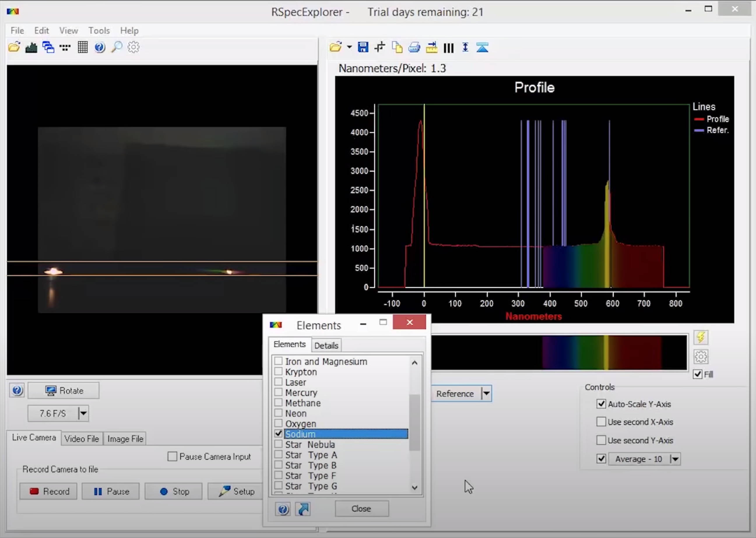Click the histogram icon in left toolbar
This screenshot has width=756, height=538.
click(x=31, y=48)
